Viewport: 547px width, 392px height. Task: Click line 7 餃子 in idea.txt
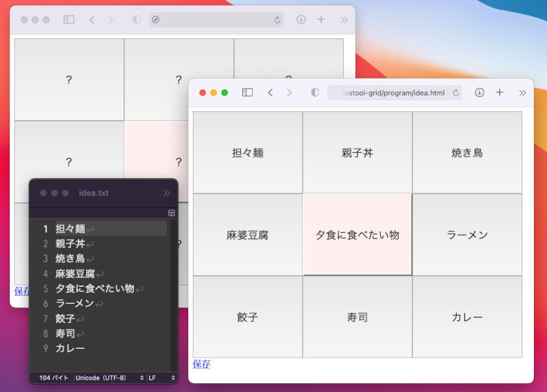click(65, 318)
